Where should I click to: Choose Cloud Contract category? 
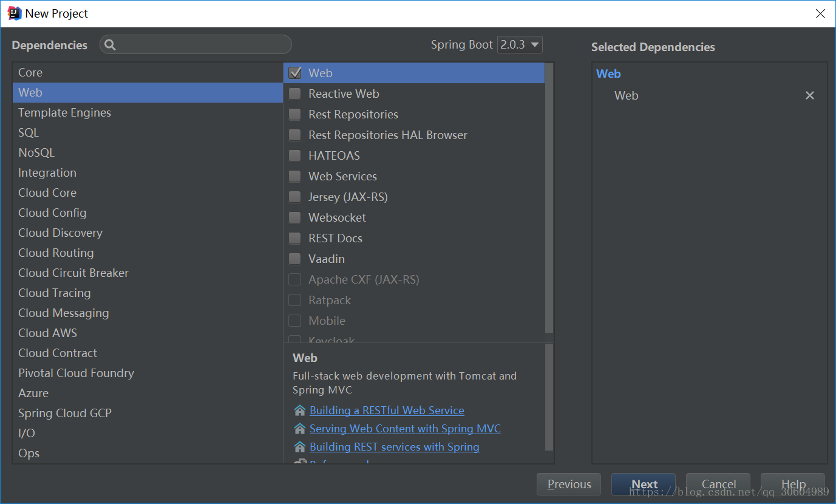[x=148, y=353]
